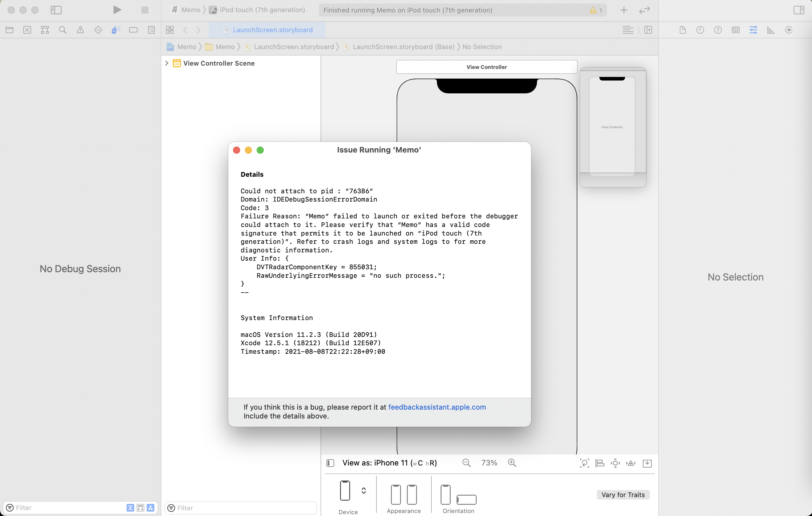812x516 pixels.
Task: Open the iPod touch destination selector
Action: (262, 10)
